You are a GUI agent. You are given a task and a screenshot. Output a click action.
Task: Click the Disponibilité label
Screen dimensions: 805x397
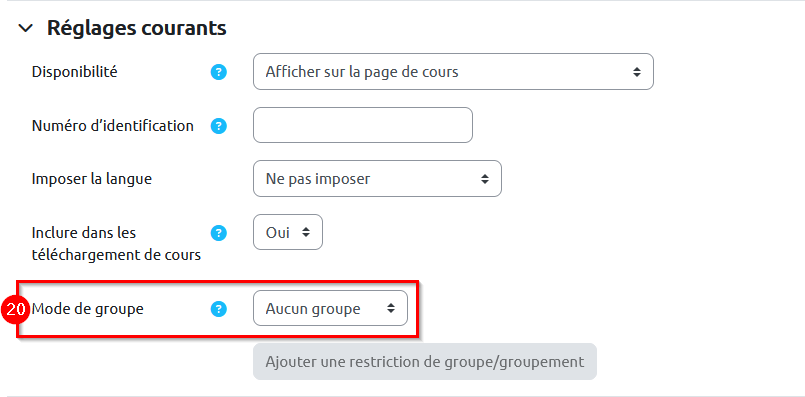74,72
